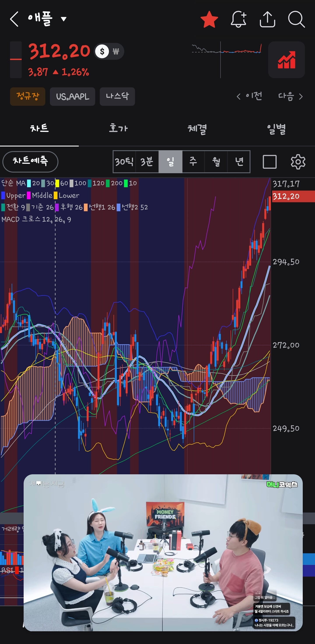The width and height of the screenshot is (315, 644).
Task: Select the 3분 chart interval
Action: point(147,162)
